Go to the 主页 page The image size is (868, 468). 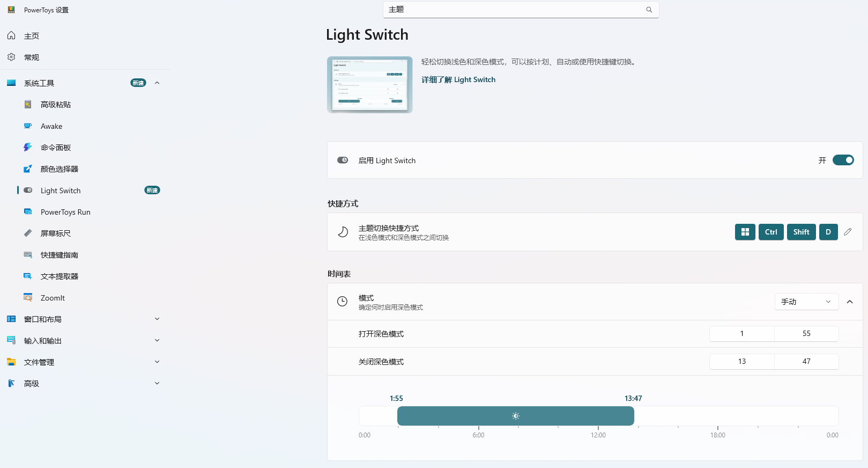pyautogui.click(x=32, y=36)
